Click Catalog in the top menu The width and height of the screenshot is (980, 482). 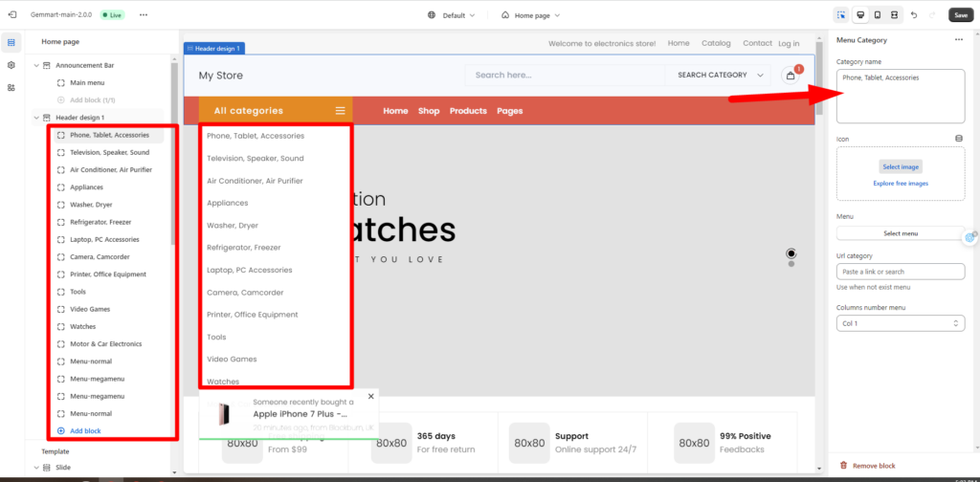click(x=716, y=43)
